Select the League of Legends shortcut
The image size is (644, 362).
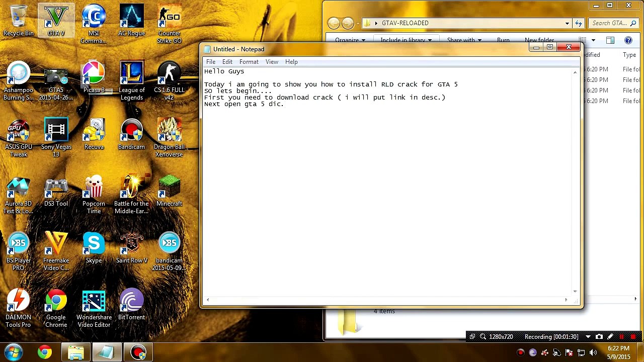point(131,81)
